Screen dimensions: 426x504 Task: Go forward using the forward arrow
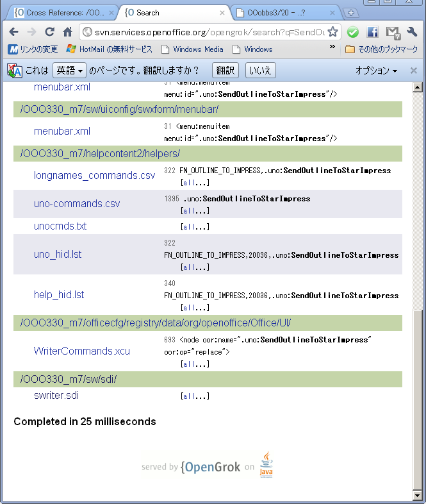(x=31, y=32)
